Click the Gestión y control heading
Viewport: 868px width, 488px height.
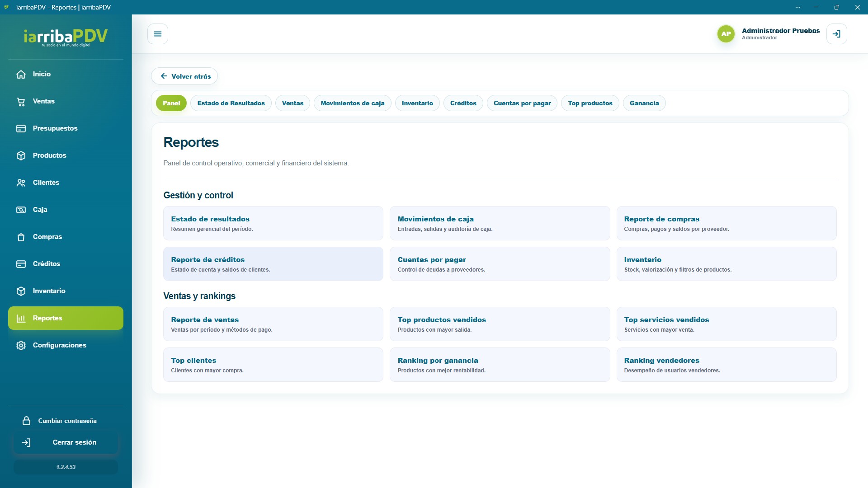198,195
